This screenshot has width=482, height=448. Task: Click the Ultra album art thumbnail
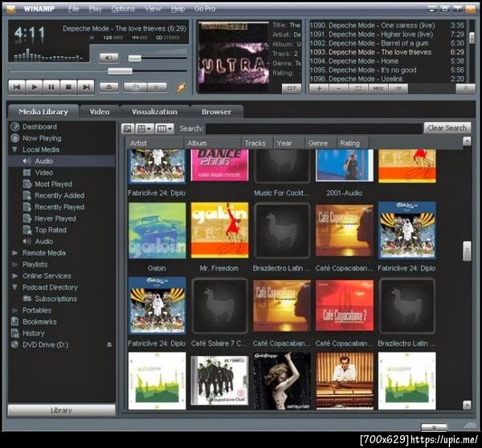[x=233, y=54]
